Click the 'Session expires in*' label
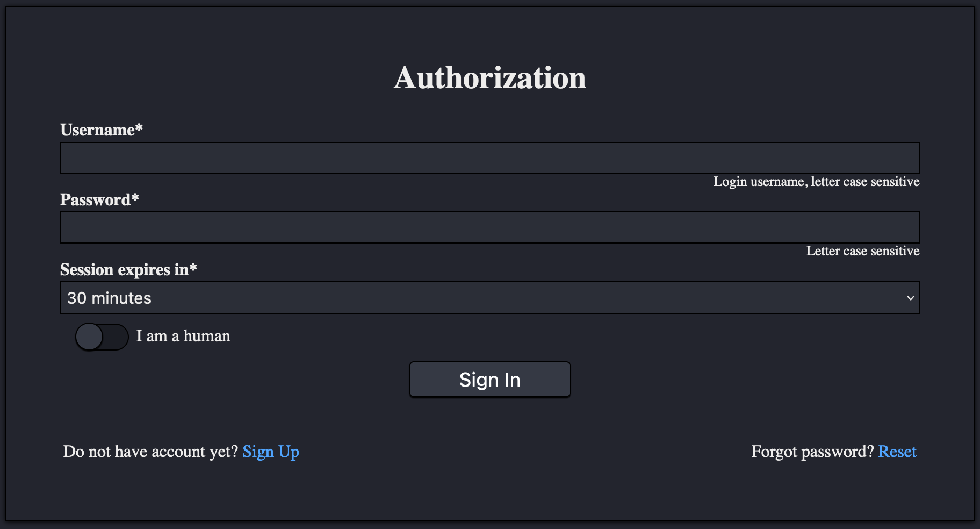The image size is (980, 529). 128,269
